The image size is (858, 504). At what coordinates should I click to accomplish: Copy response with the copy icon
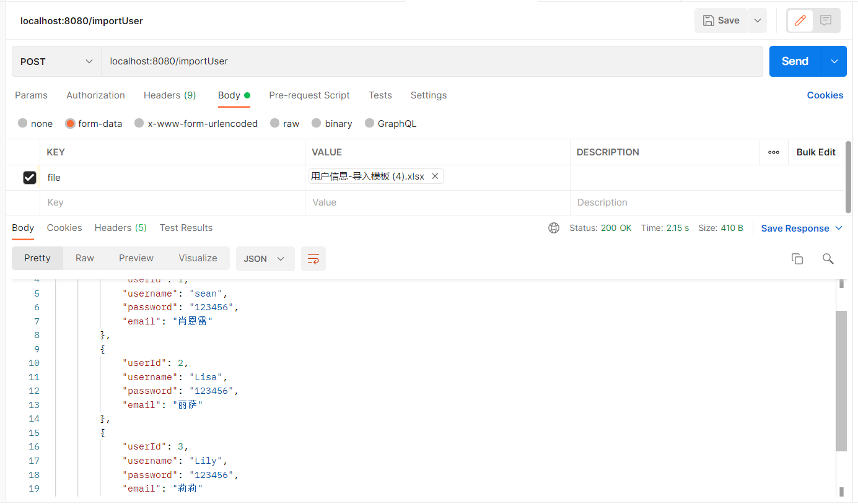coord(797,259)
